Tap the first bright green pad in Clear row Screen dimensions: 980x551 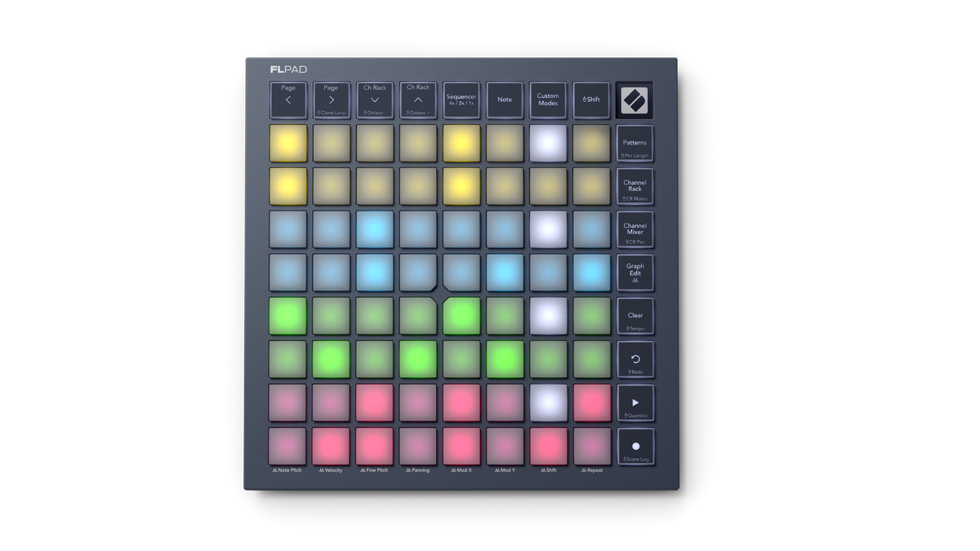point(288,316)
